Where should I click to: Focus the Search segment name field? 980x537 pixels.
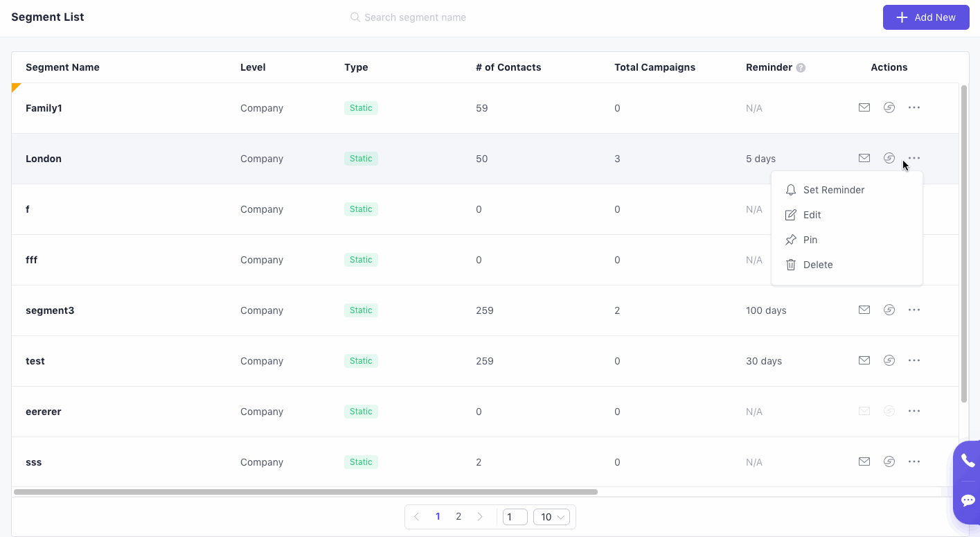415,17
